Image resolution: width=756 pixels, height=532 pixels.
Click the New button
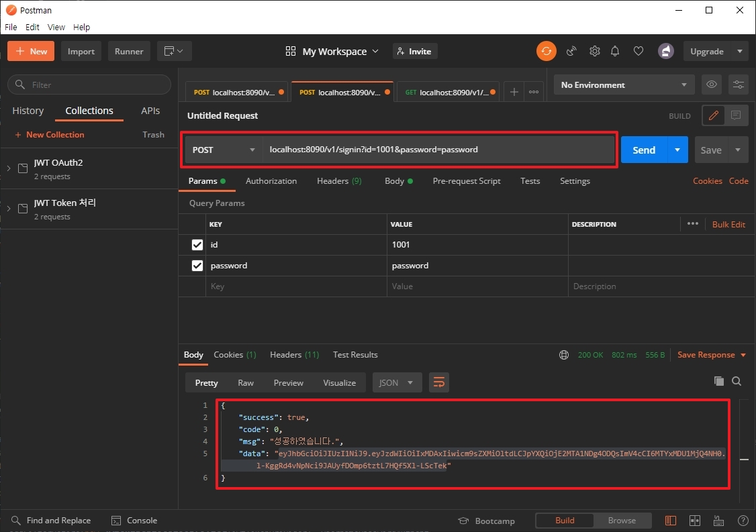(x=31, y=51)
